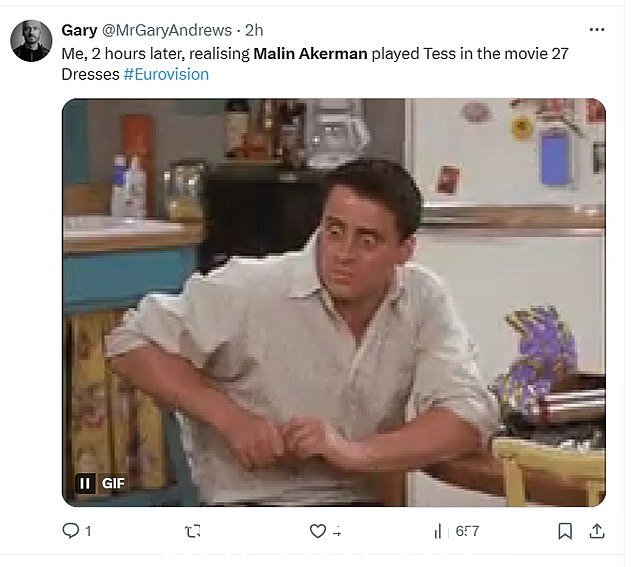Open the reply comment icon

pos(71,531)
